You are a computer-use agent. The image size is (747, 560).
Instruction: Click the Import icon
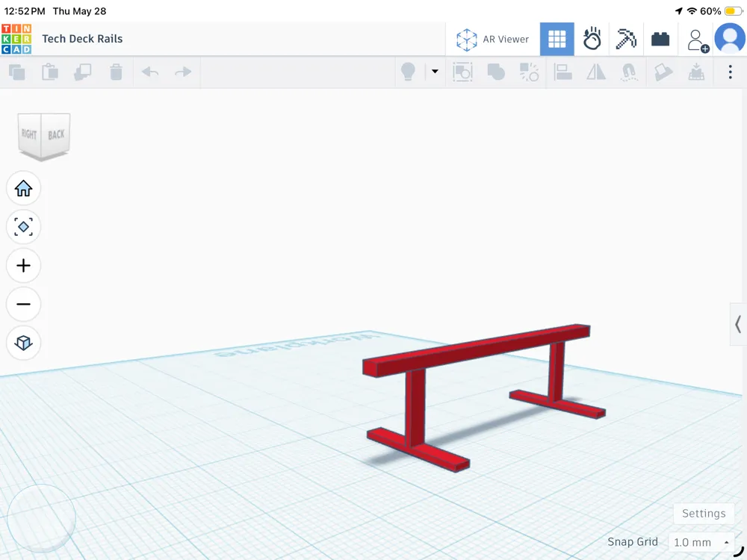(696, 72)
